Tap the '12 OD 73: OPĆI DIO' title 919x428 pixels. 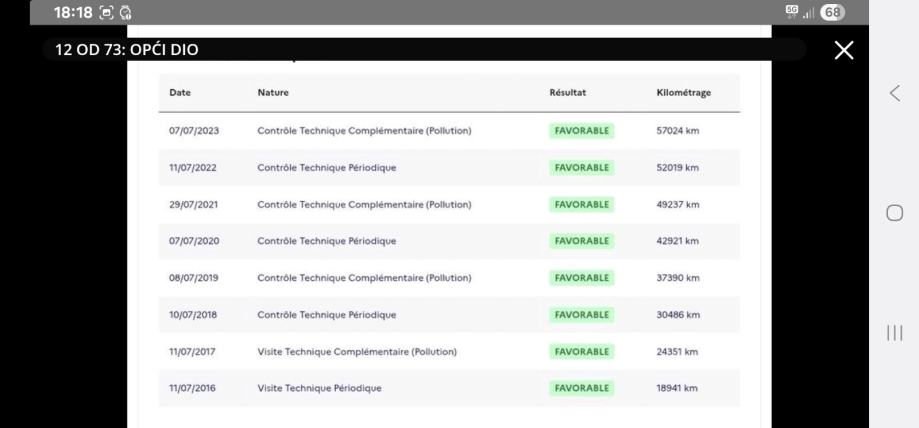120,50
